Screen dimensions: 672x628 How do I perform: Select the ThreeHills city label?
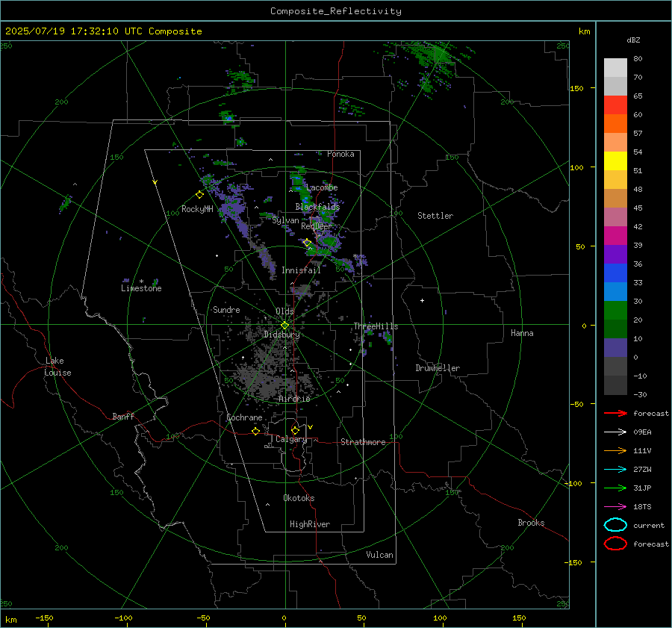(376, 326)
